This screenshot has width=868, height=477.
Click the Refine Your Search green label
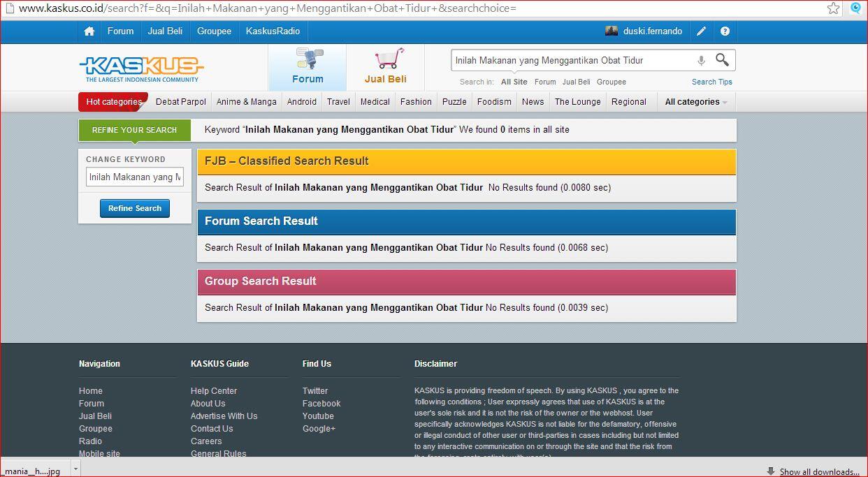pyautogui.click(x=135, y=130)
